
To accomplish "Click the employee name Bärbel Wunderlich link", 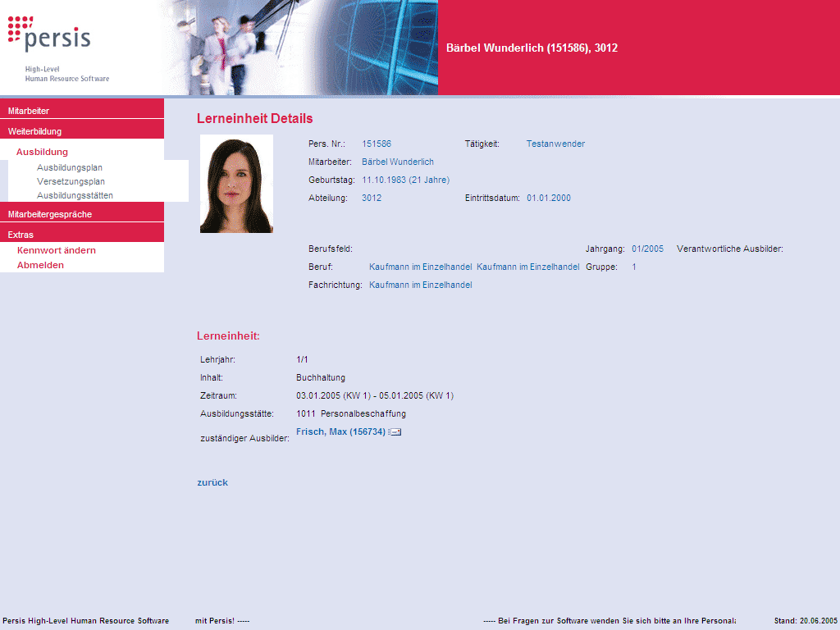I will (x=398, y=162).
